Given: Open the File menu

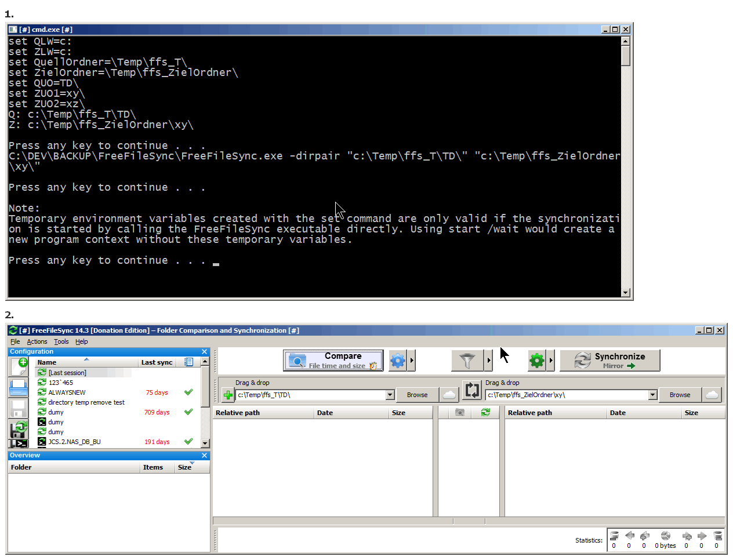Looking at the screenshot, I should [15, 341].
